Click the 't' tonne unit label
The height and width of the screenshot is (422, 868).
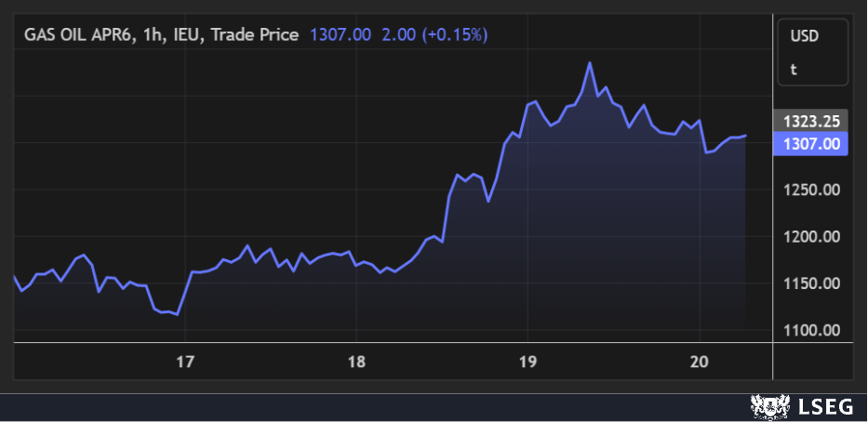794,69
